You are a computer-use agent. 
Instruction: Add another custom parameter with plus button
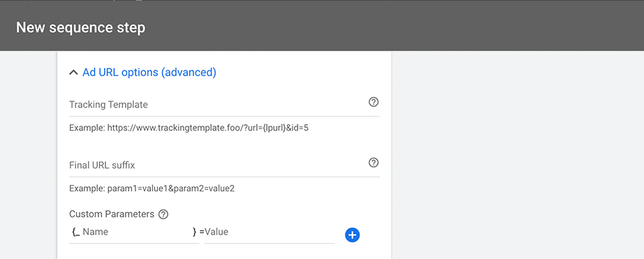coord(353,235)
